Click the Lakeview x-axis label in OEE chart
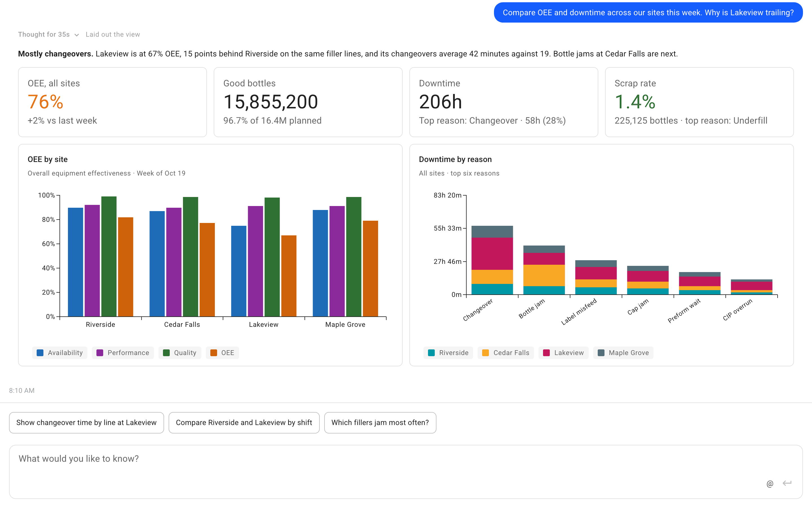Viewport: 812px width, 508px height. pyautogui.click(x=264, y=325)
